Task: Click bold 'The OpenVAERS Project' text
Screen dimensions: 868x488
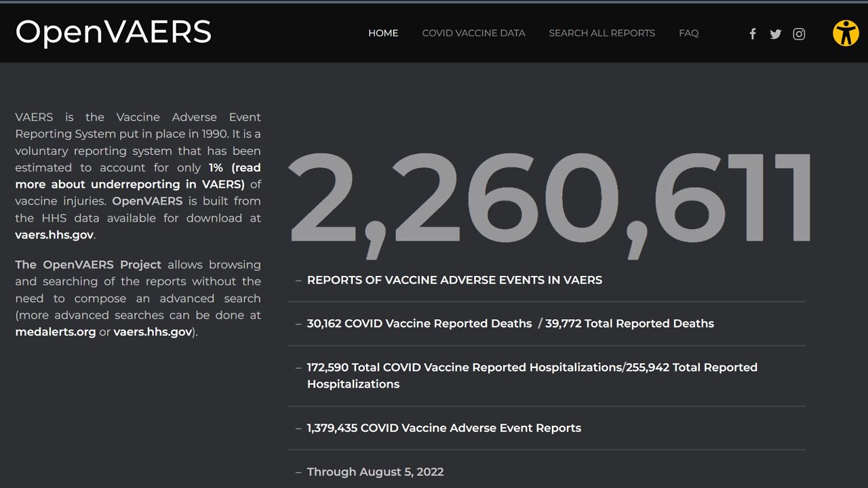Action: click(x=88, y=264)
